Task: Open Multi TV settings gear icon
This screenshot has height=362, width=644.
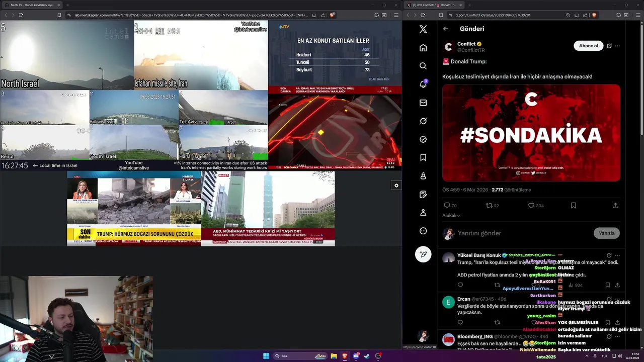Action: point(396,186)
